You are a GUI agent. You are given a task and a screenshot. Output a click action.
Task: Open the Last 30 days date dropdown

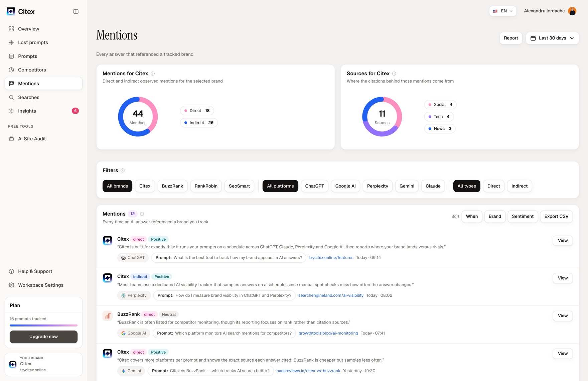pos(552,38)
